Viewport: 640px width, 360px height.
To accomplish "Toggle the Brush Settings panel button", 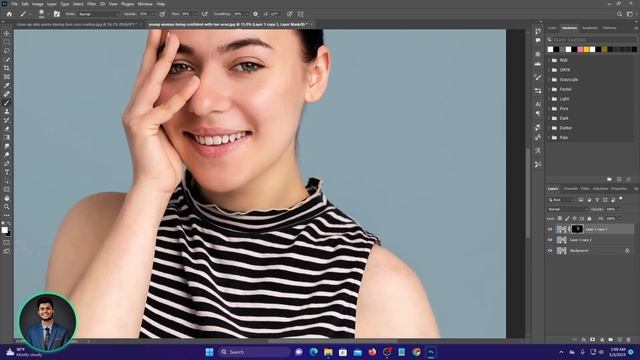I will click(57, 14).
